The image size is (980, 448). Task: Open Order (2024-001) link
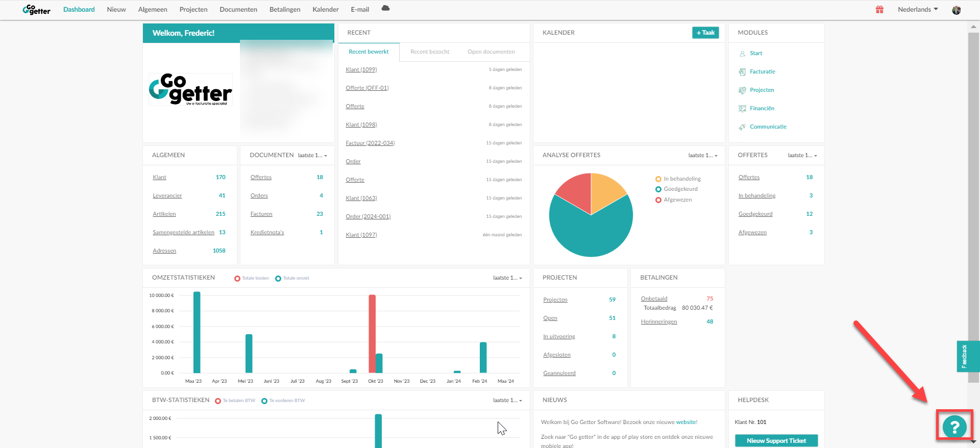(368, 216)
